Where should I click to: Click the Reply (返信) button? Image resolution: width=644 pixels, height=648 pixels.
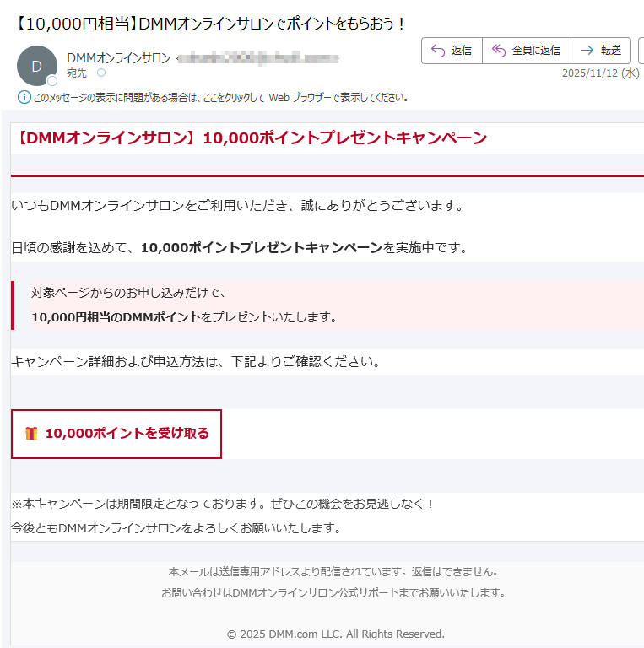[452, 51]
